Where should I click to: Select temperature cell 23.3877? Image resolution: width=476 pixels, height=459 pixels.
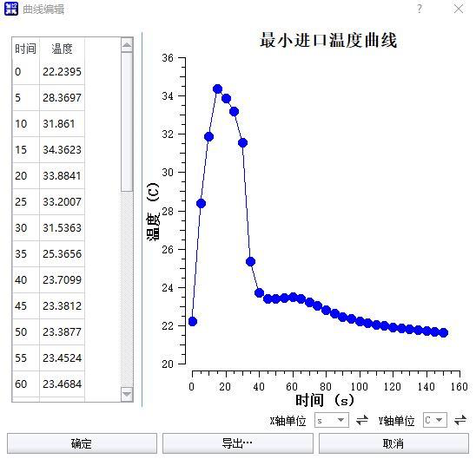point(62,332)
